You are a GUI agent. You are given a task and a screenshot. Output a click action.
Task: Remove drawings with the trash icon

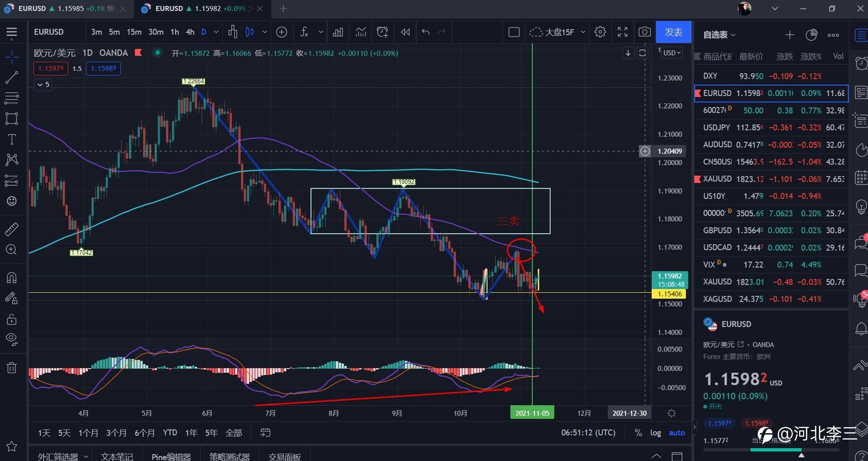(x=12, y=368)
